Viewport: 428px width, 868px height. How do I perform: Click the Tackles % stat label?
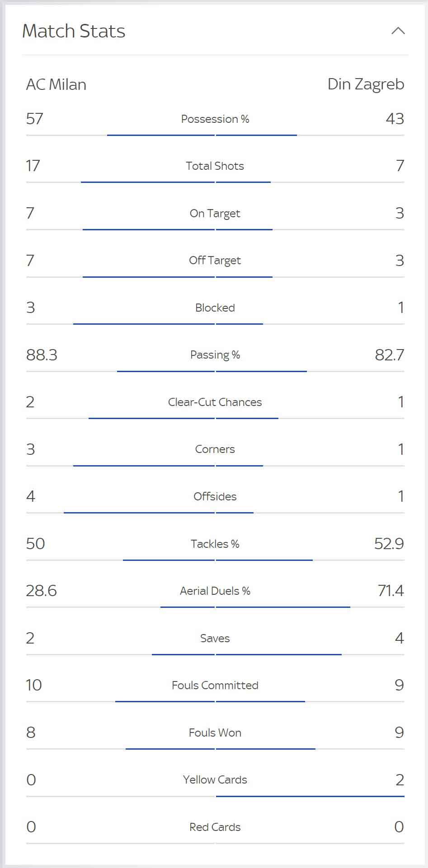pos(215,544)
